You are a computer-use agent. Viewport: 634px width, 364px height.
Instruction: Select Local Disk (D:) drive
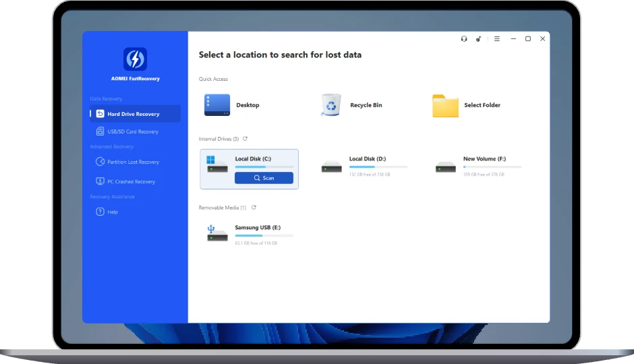[364, 166]
